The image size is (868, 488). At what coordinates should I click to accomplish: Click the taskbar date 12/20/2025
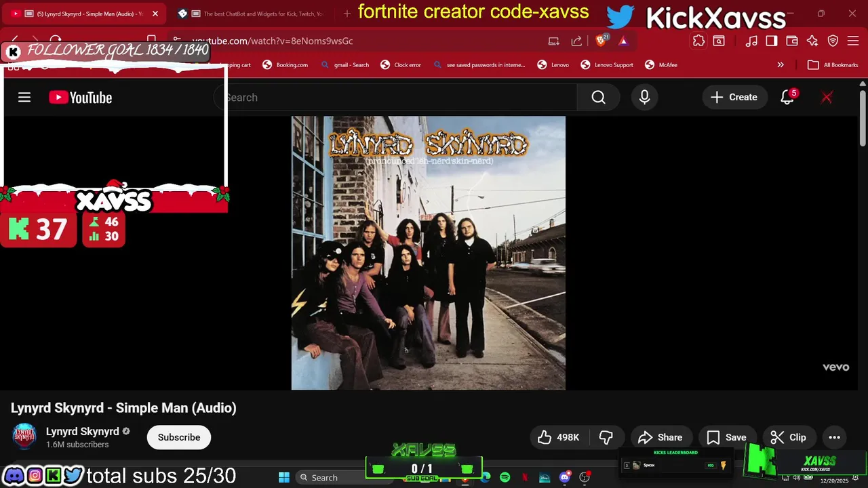point(834,481)
